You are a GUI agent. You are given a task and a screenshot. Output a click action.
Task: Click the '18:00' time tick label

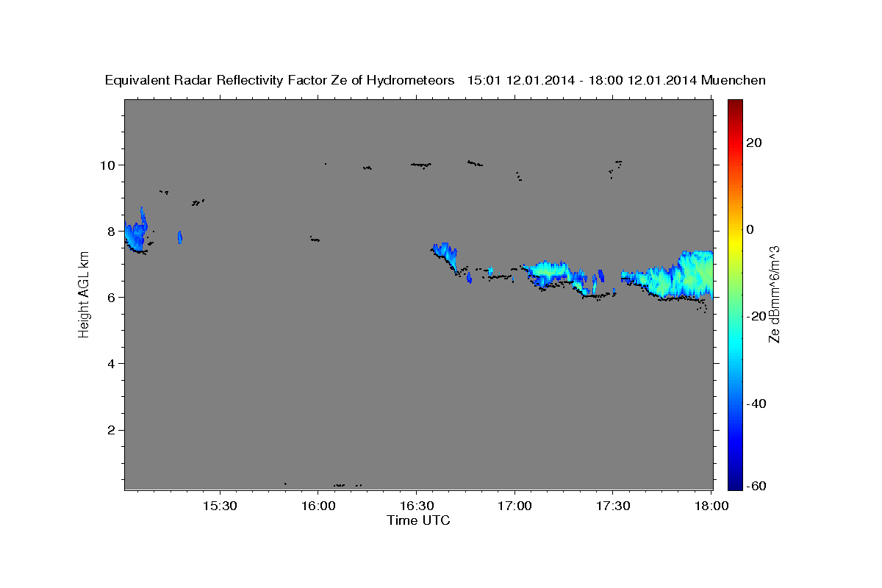710,506
